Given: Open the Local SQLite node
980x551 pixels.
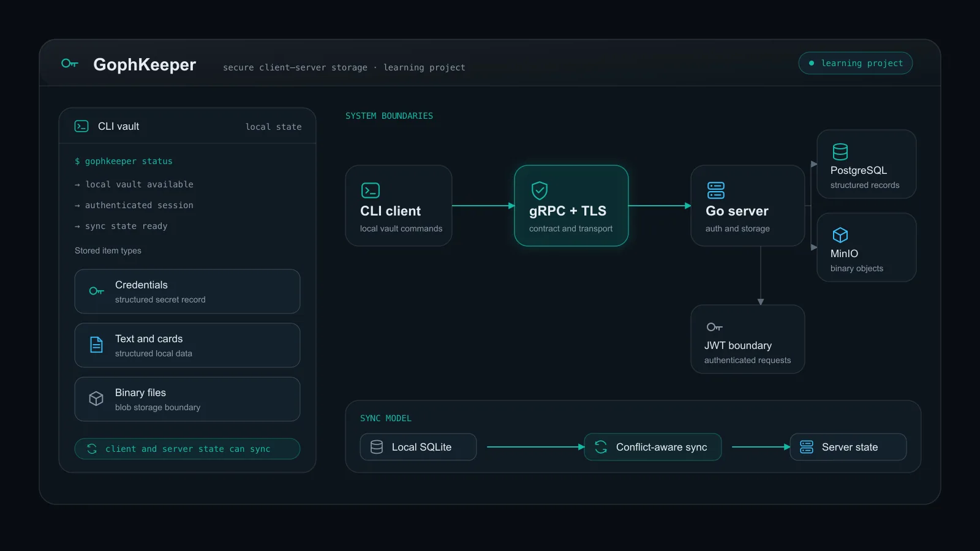Looking at the screenshot, I should click(x=418, y=447).
